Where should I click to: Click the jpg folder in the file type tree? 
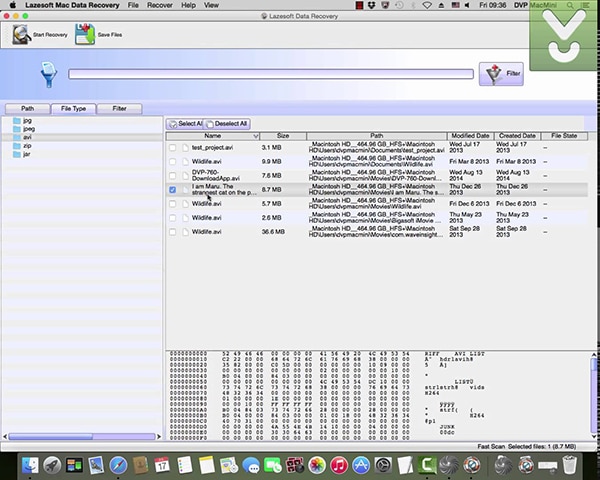(17, 121)
